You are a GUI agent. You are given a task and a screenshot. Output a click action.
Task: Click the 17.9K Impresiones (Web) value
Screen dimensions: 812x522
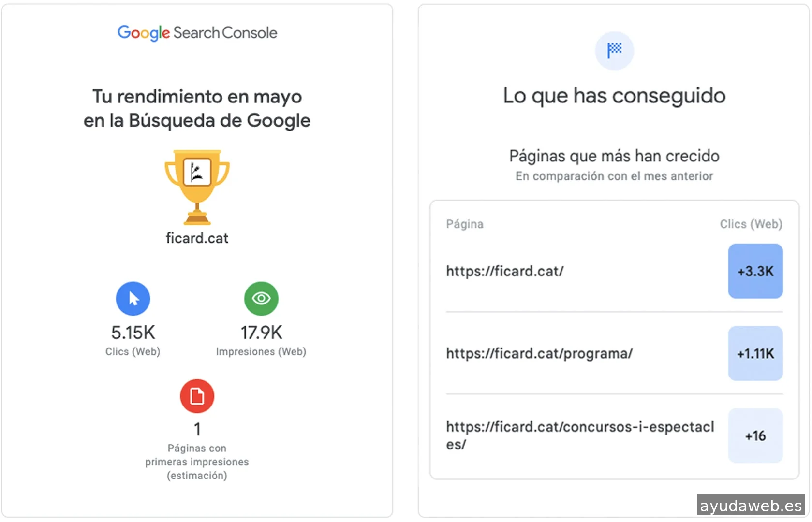point(261,333)
